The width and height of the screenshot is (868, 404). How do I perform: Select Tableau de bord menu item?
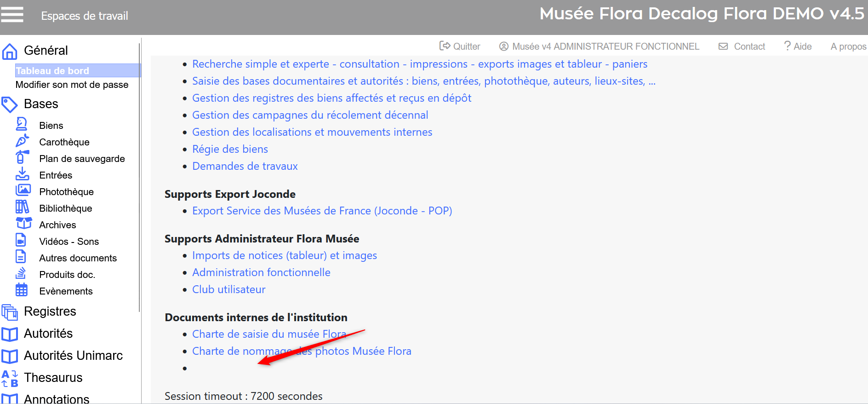52,71
